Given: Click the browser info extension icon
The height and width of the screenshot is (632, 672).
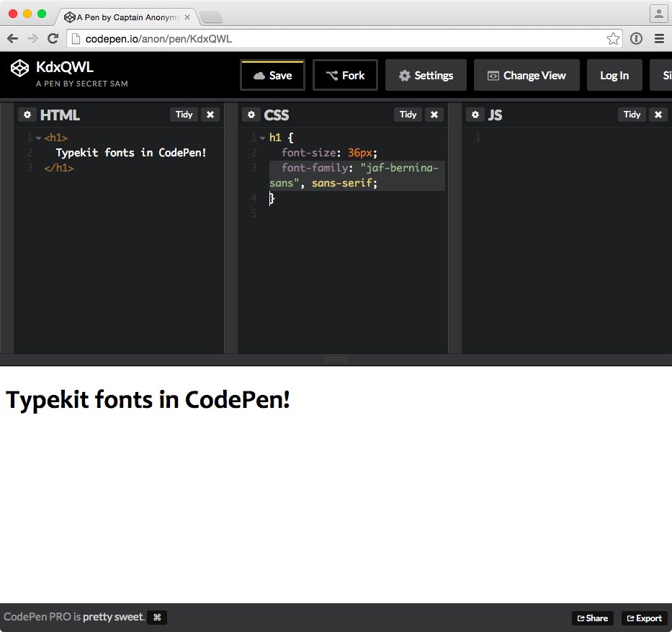Looking at the screenshot, I should (636, 39).
